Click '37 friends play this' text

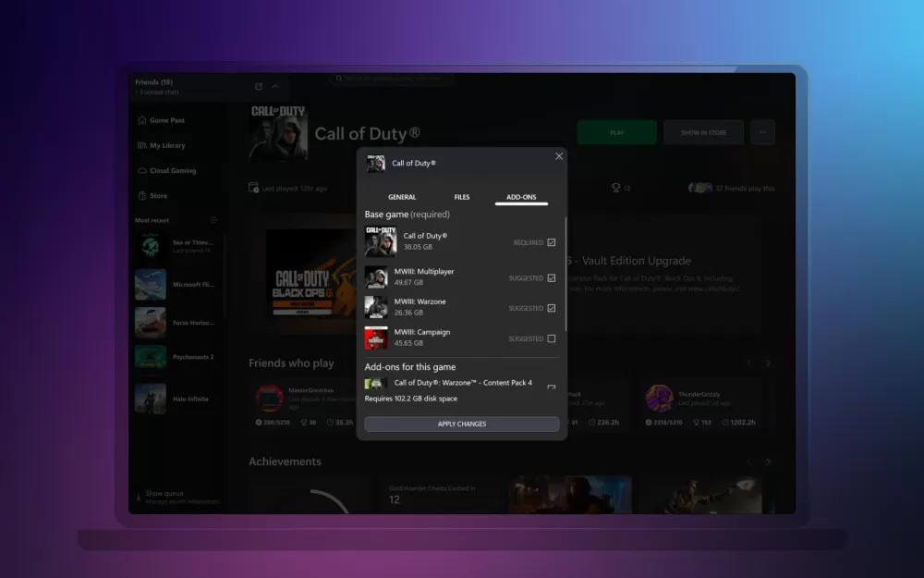tap(745, 188)
